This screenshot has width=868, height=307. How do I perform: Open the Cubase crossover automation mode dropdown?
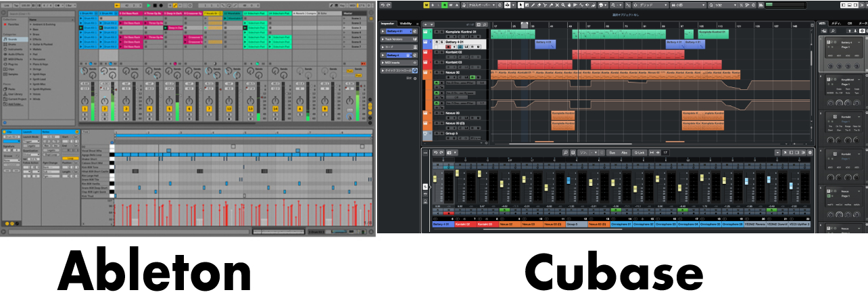pos(482,5)
